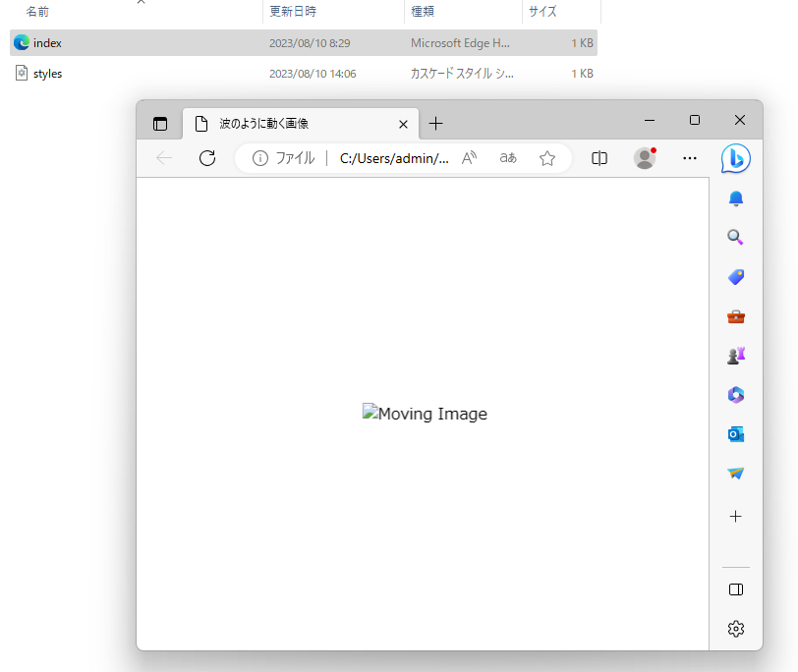The height and width of the screenshot is (672, 798).
Task: Open the Outlook sidebar icon
Action: coord(735,434)
